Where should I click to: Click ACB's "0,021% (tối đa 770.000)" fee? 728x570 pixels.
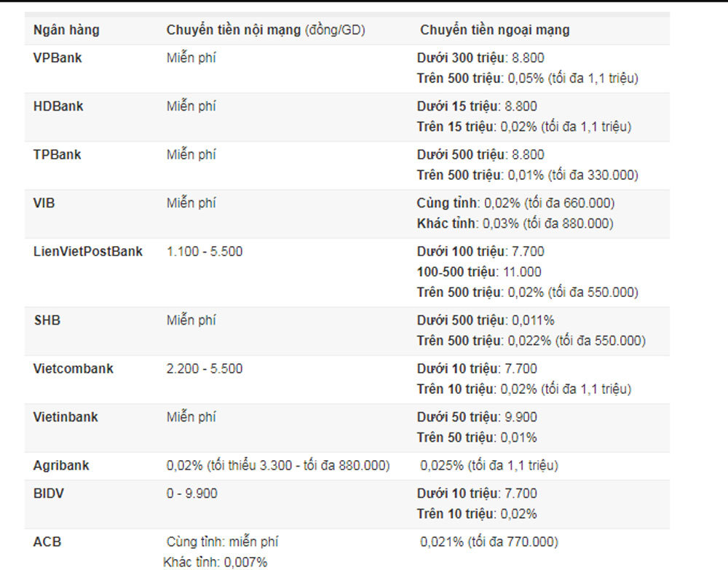(x=489, y=542)
